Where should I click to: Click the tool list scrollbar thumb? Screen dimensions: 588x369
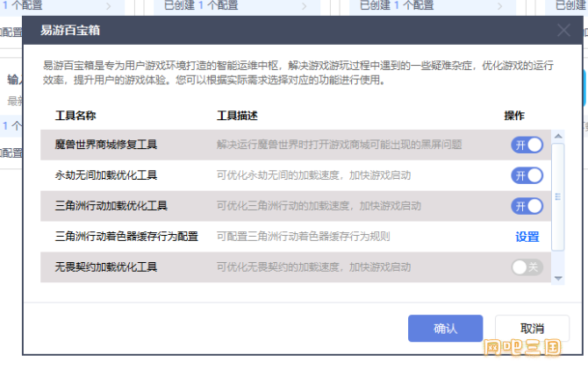pos(558,196)
